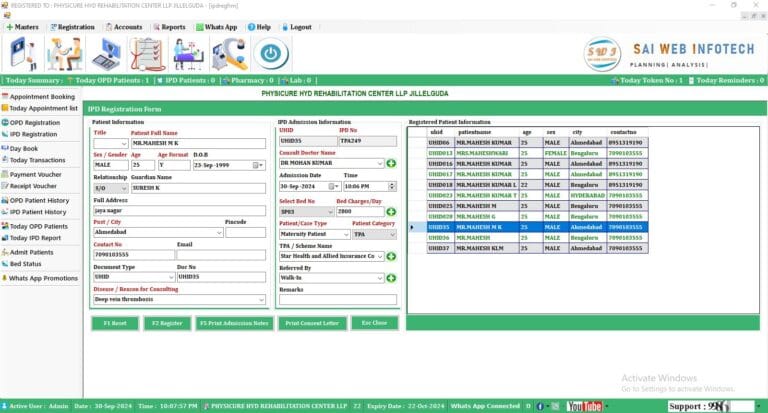Open the scanner machine toolbar icon
The height and width of the screenshot is (413, 768).
tap(229, 54)
